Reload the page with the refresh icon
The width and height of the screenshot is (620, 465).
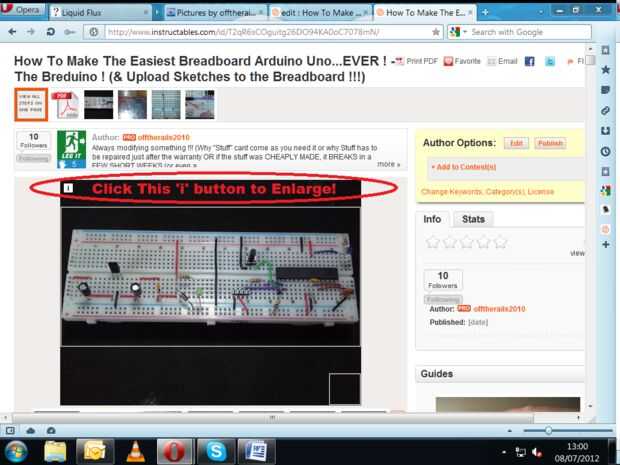[50, 32]
